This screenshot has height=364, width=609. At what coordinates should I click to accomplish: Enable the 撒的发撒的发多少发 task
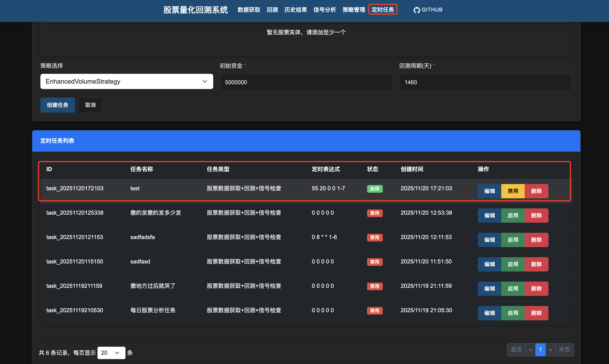click(513, 215)
